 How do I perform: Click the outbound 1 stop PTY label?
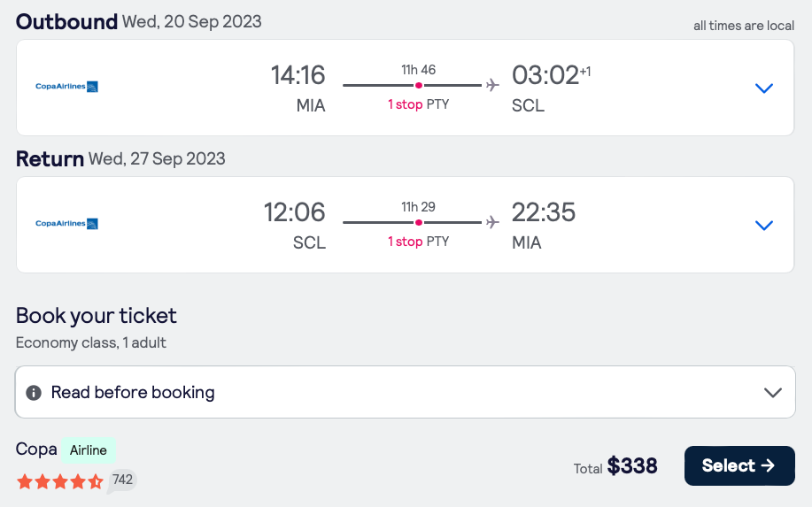(418, 104)
